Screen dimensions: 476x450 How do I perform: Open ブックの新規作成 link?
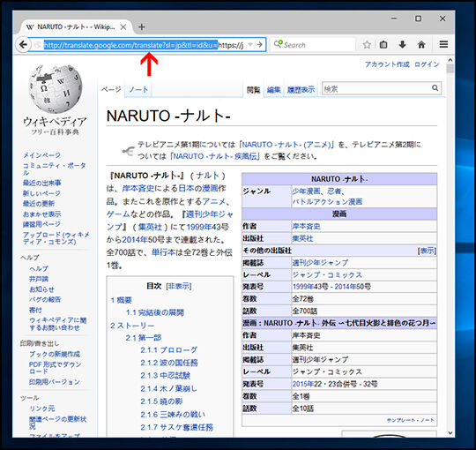click(x=55, y=354)
